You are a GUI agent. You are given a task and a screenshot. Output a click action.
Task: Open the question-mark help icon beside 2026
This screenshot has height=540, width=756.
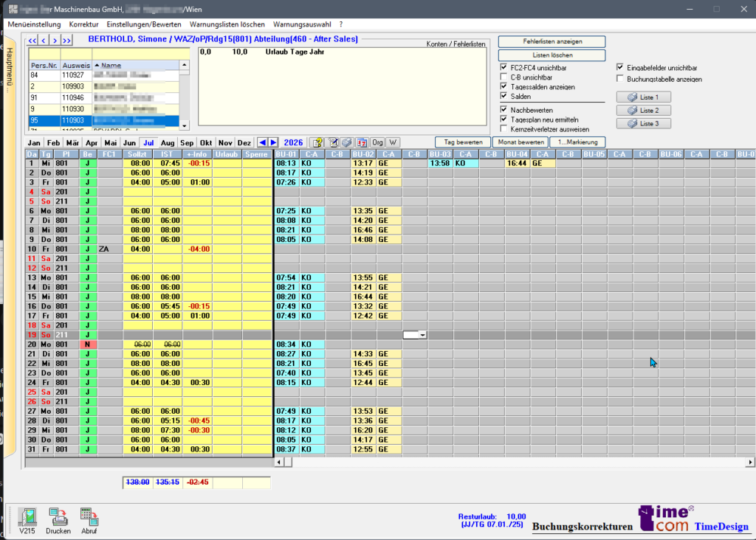pyautogui.click(x=317, y=142)
